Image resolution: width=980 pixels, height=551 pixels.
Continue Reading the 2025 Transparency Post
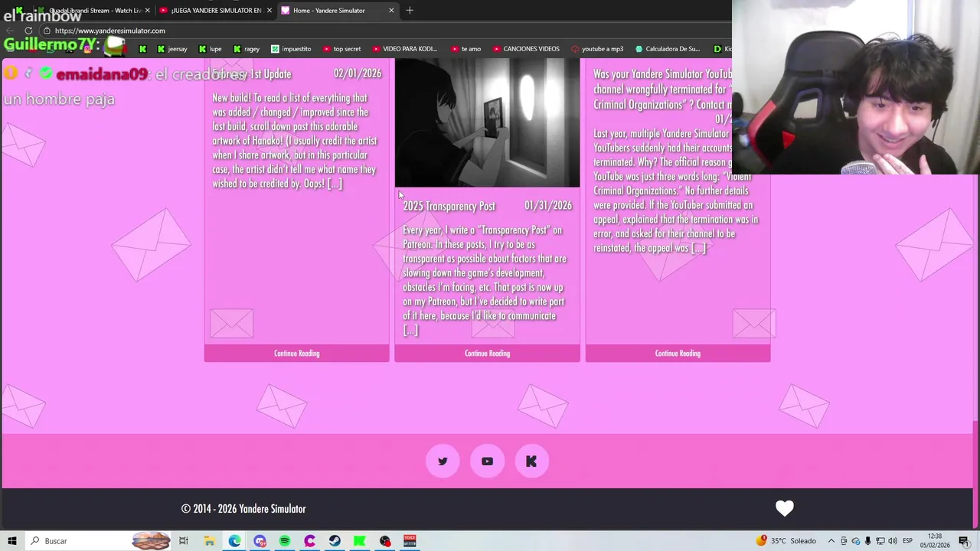(x=487, y=354)
